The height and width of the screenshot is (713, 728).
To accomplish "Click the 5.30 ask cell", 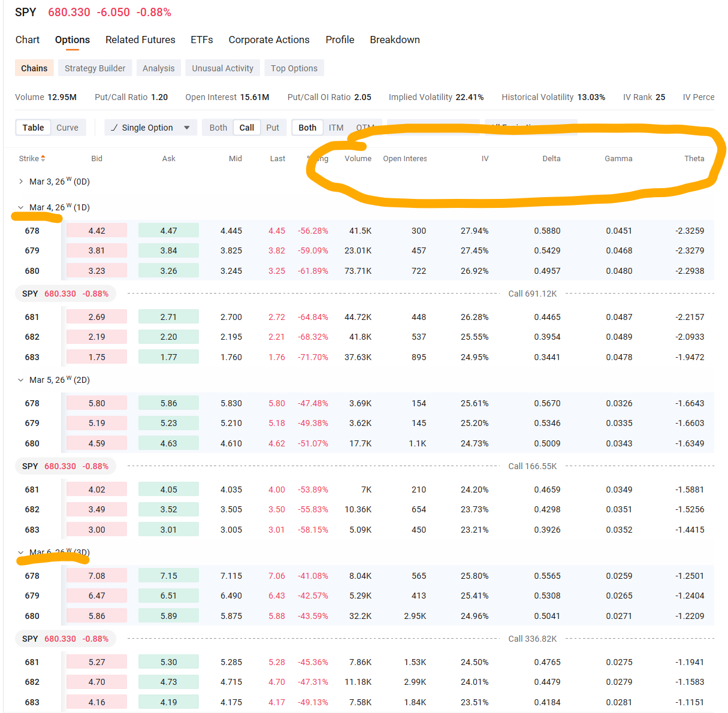I will point(168,662).
